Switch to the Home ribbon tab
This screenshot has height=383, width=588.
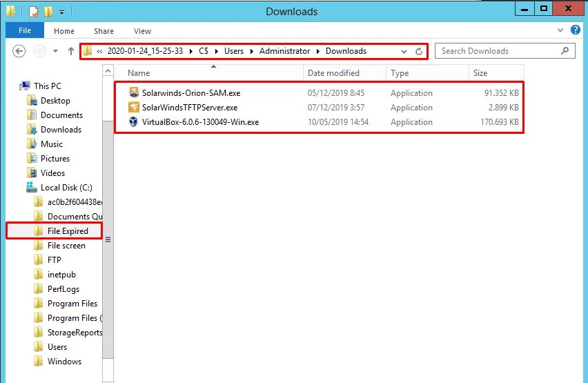[64, 31]
